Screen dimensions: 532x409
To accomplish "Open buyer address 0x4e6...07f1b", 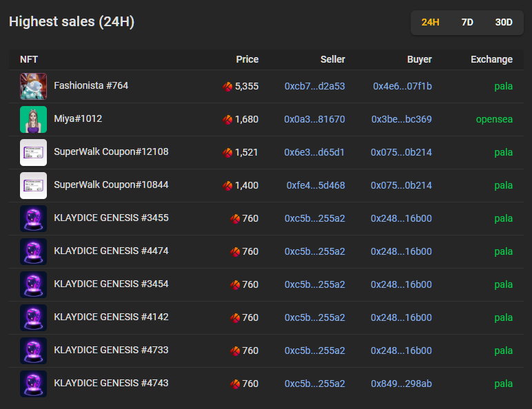I will click(402, 86).
